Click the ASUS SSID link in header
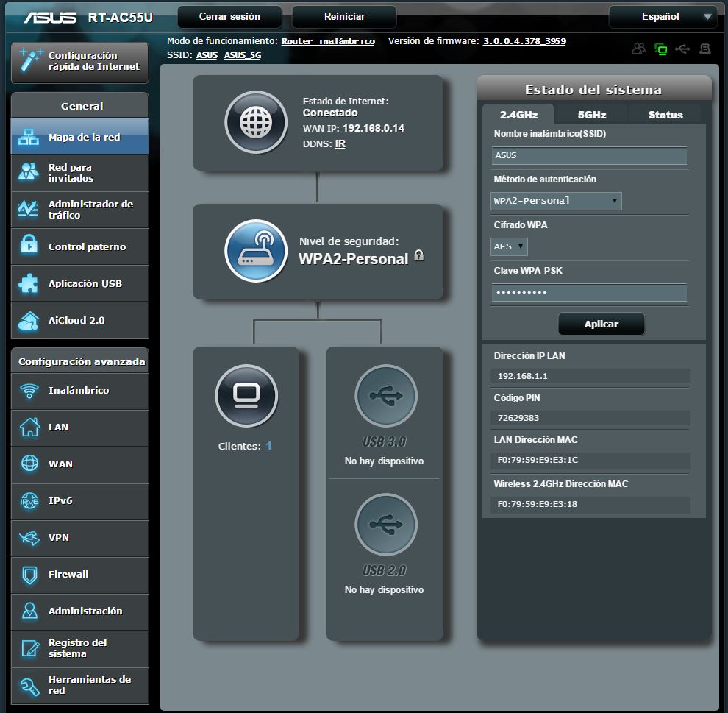Image resolution: width=728 pixels, height=713 pixels. [x=207, y=55]
